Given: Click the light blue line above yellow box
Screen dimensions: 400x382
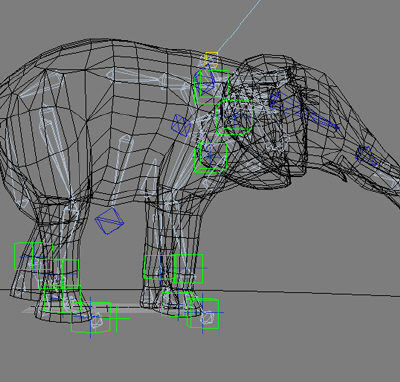Looking at the screenshot, I should click(x=239, y=27).
